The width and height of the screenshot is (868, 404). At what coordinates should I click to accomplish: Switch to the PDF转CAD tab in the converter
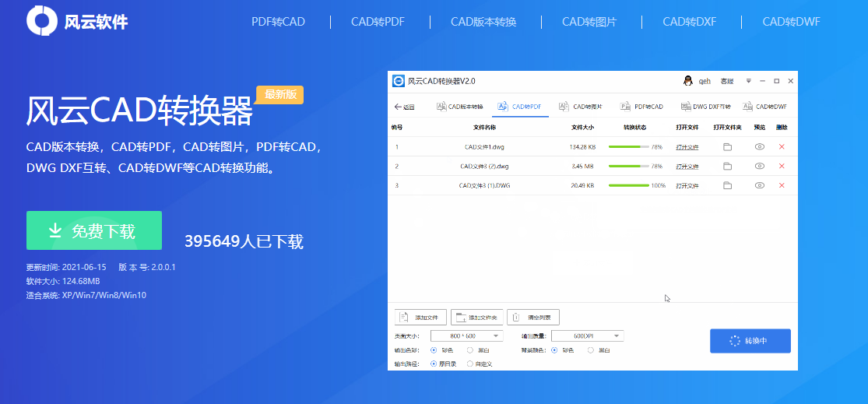click(641, 107)
